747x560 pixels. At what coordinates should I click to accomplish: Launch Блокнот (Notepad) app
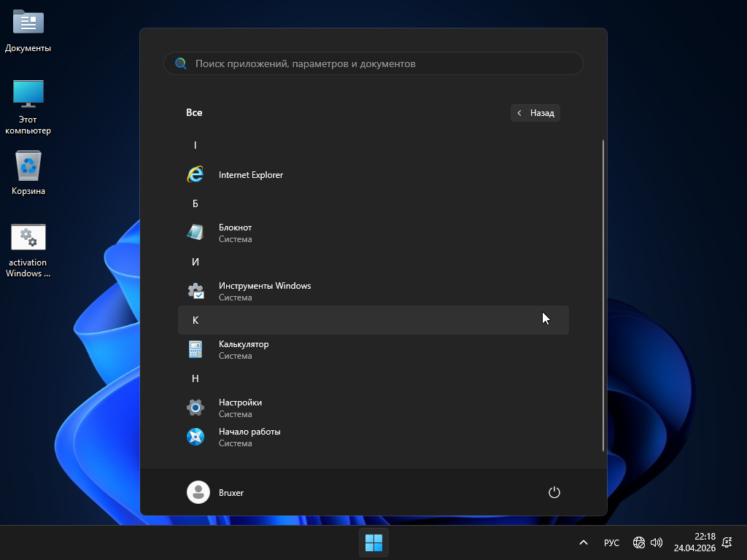click(235, 233)
